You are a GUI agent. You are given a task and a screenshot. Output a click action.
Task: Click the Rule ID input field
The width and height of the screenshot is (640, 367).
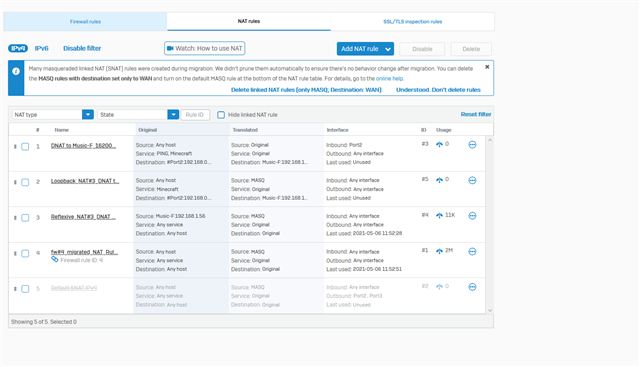click(195, 115)
